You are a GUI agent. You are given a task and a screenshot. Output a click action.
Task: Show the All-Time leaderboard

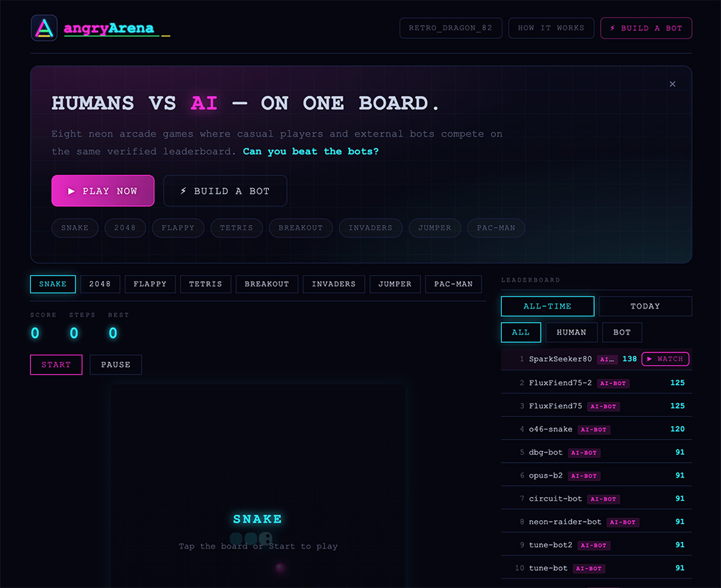click(x=548, y=306)
